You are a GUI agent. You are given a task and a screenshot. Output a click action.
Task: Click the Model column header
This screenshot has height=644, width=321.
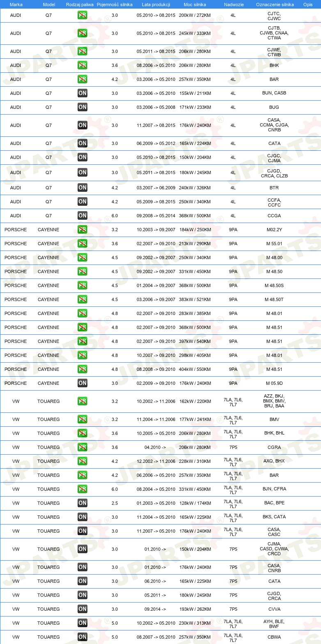(49, 5)
